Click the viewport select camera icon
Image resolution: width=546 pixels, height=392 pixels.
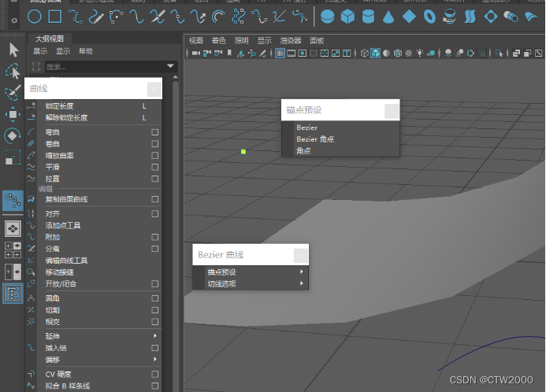(195, 54)
